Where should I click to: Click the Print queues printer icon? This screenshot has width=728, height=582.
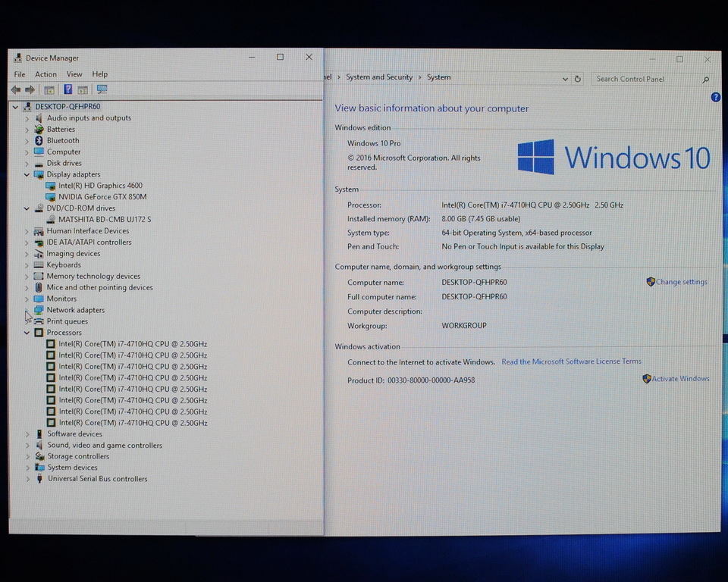39,321
